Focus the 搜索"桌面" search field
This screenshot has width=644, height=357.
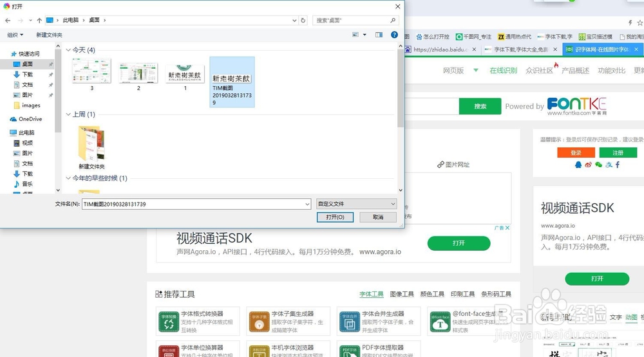point(351,20)
